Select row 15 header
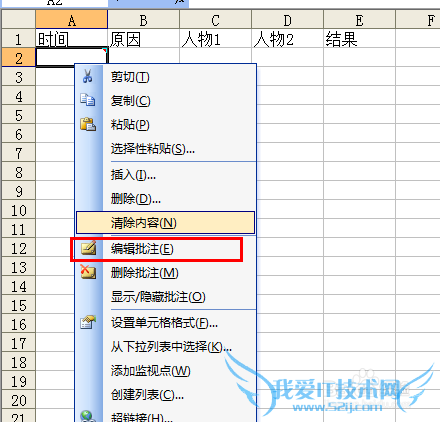 [x=19, y=305]
